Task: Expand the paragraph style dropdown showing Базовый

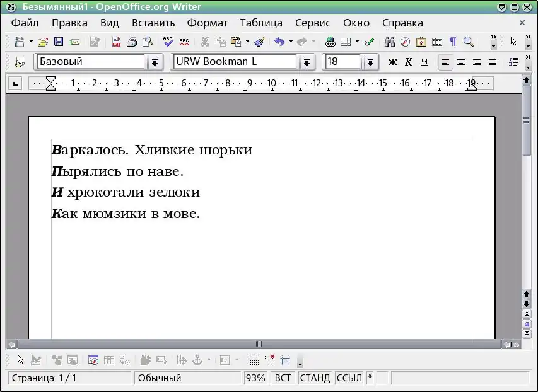Action: (155, 62)
